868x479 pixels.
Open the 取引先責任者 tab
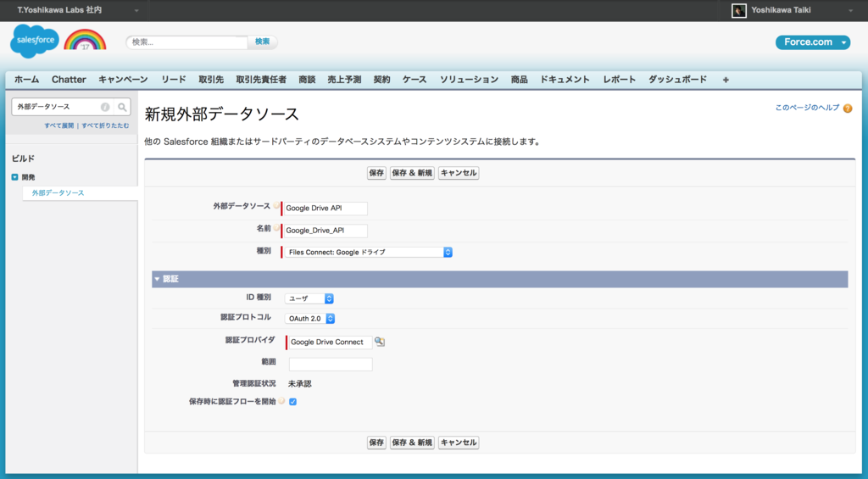pos(261,80)
